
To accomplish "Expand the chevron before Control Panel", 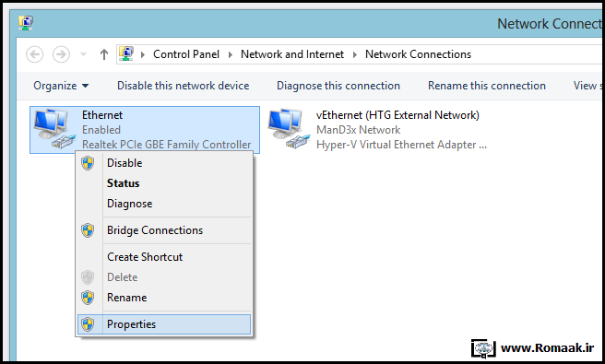I will [143, 54].
